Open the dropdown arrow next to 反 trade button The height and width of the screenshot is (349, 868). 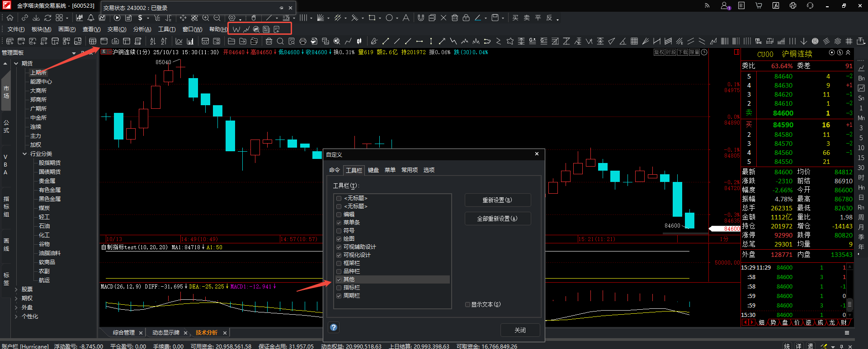point(557,19)
